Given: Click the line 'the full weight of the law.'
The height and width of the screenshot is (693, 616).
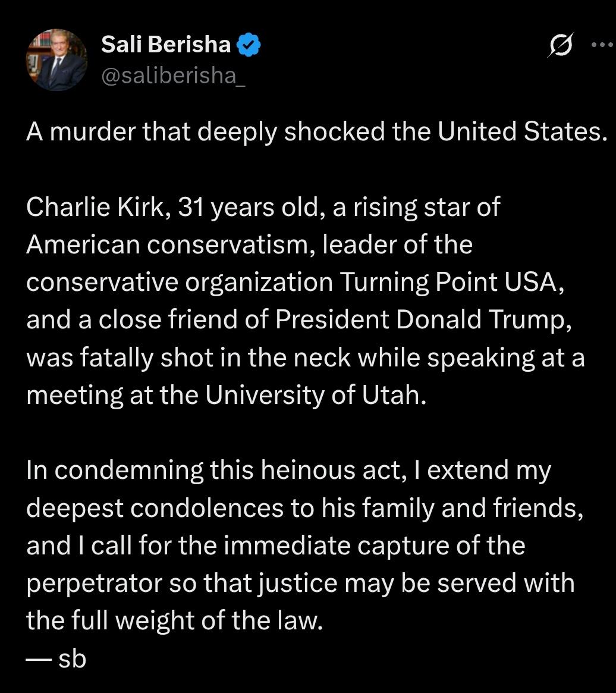Looking at the screenshot, I should coord(175,620).
